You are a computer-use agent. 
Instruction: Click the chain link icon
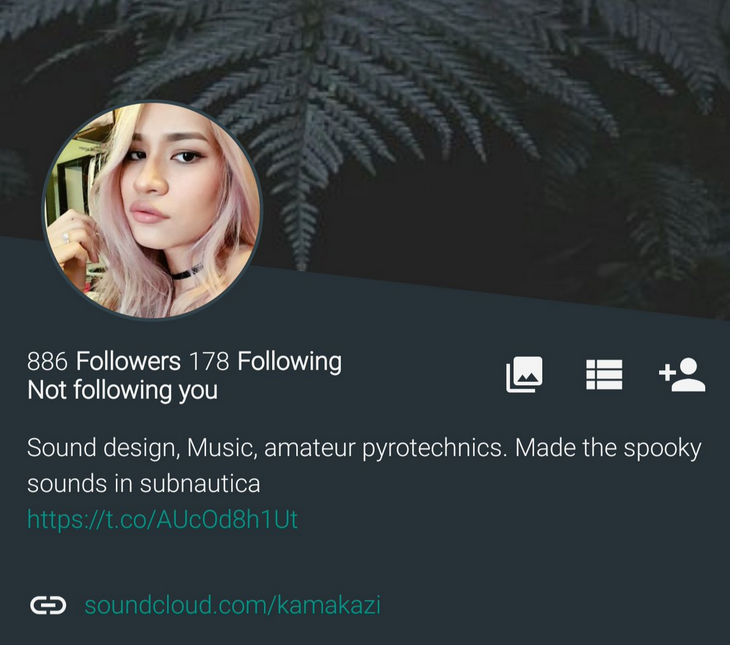pos(48,605)
